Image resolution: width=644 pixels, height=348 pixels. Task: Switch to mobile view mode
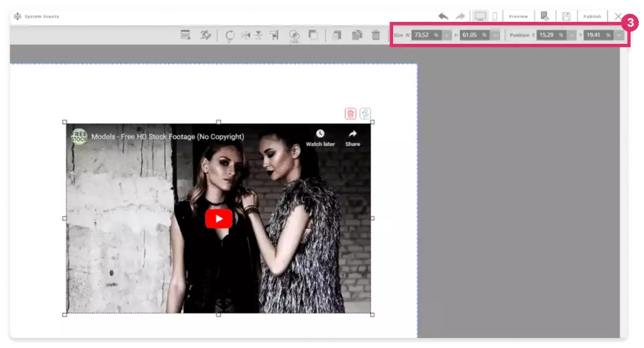(494, 16)
